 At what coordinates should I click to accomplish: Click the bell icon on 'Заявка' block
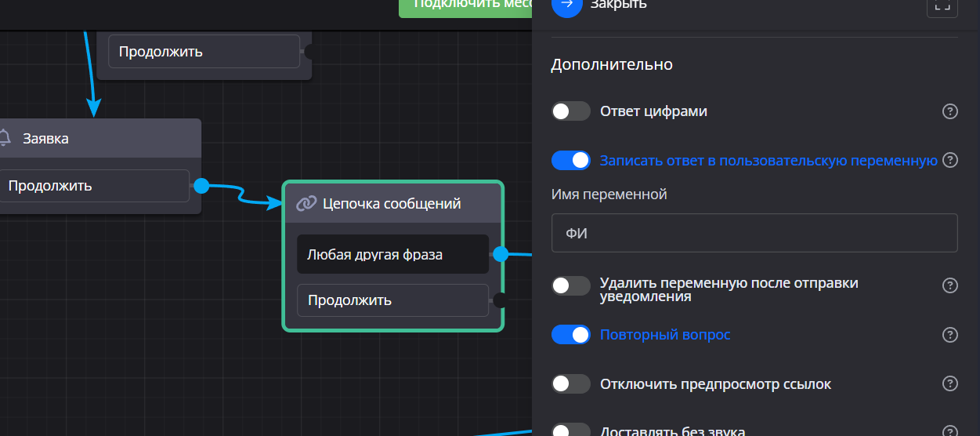5,138
